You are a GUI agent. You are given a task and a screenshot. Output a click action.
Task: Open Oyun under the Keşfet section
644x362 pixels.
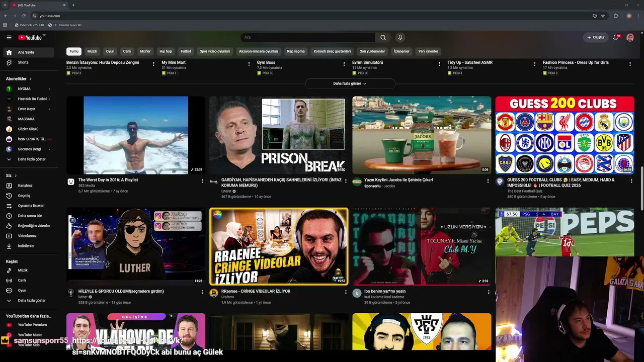click(x=28, y=291)
